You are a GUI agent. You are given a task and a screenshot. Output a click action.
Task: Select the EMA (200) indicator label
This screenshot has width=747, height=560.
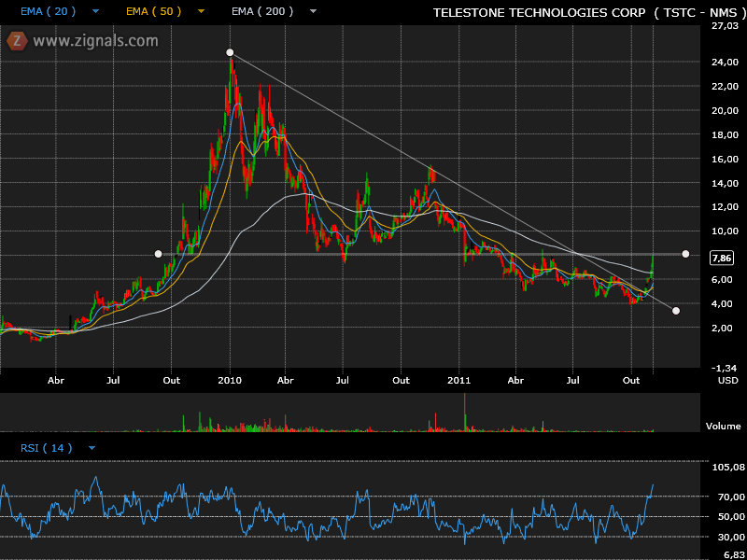coord(262,11)
